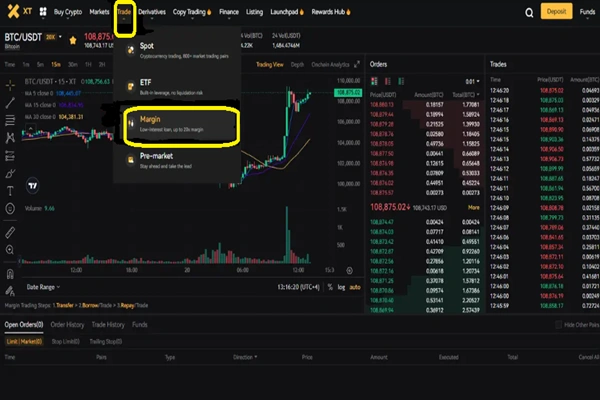This screenshot has width=600, height=400.
Task: Open the search magnifier icon
Action: pos(529,13)
